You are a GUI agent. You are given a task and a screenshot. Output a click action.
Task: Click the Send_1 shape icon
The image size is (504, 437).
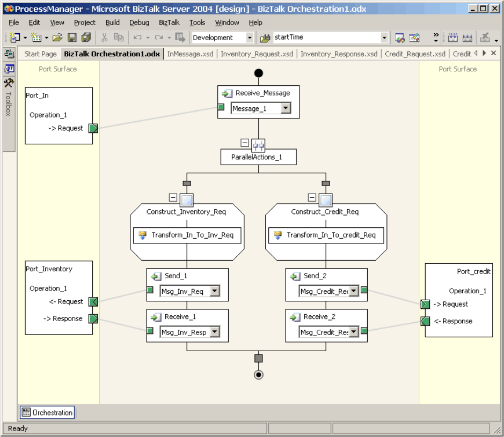tap(156, 276)
